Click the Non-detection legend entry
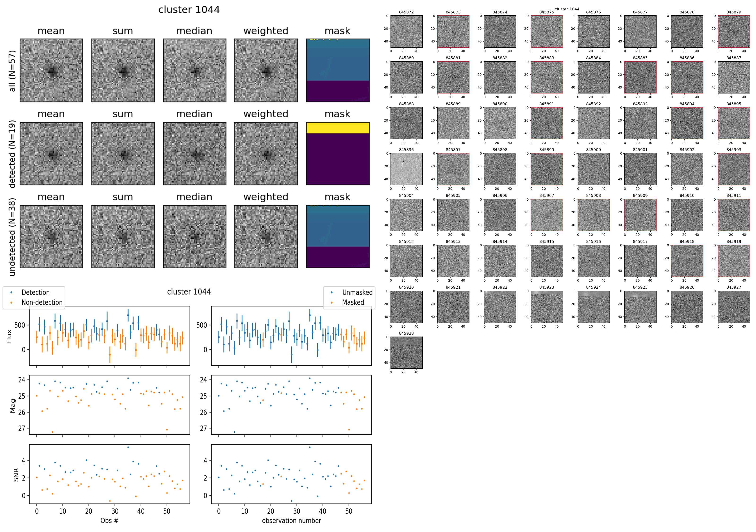 tap(42, 302)
